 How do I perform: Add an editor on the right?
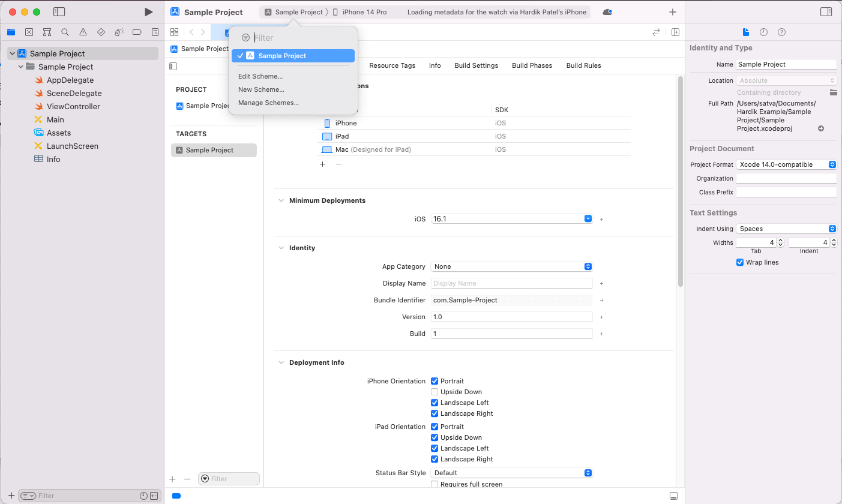[x=675, y=32]
